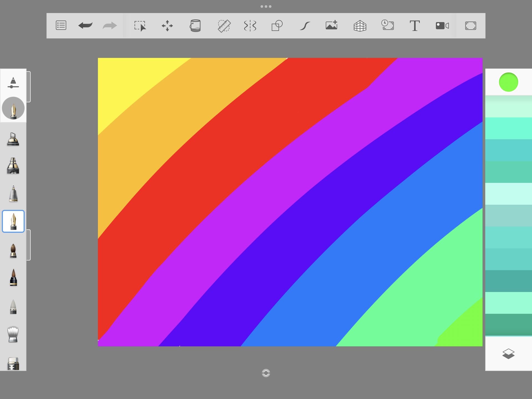This screenshot has height=399, width=532.
Task: Activate the Transform move tool
Action: pos(167,26)
